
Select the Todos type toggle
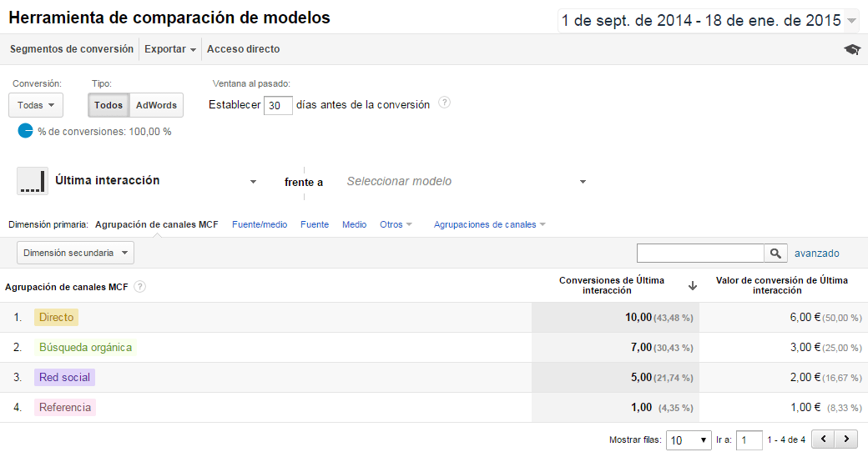tap(108, 105)
